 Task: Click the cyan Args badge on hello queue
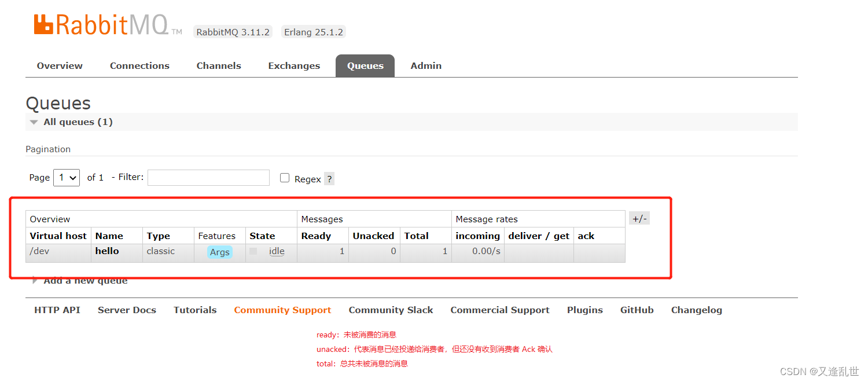point(219,252)
